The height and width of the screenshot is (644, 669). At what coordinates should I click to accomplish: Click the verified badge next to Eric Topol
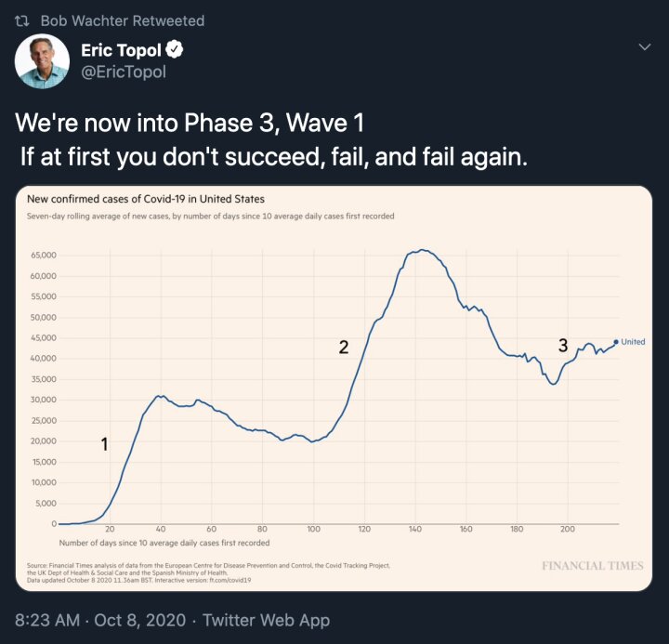[174, 50]
